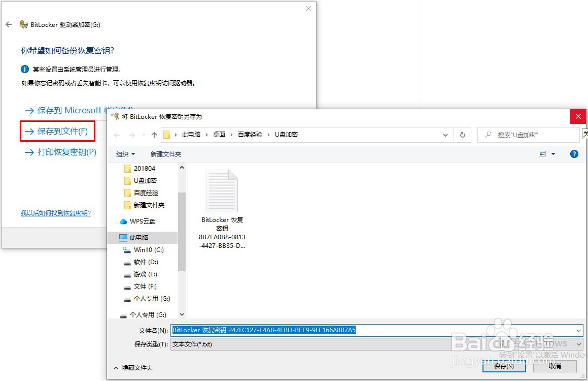Screen dimensions: 588x381
Task: Select the BitLocker 恢复密钥 text file thumbnail
Action: pyautogui.click(x=222, y=209)
